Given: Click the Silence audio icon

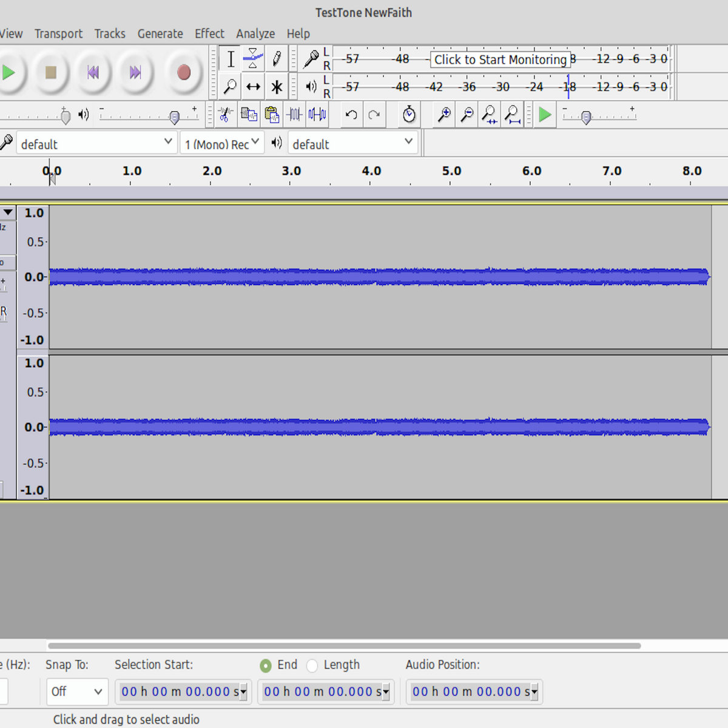Looking at the screenshot, I should (317, 114).
